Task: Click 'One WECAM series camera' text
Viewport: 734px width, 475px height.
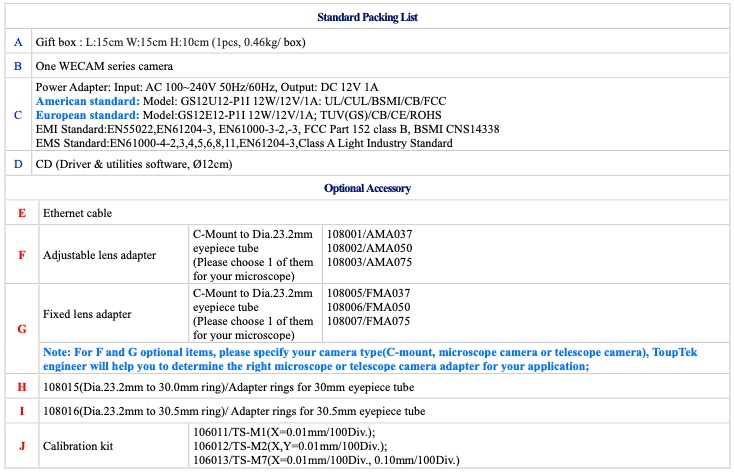Action: click(104, 66)
